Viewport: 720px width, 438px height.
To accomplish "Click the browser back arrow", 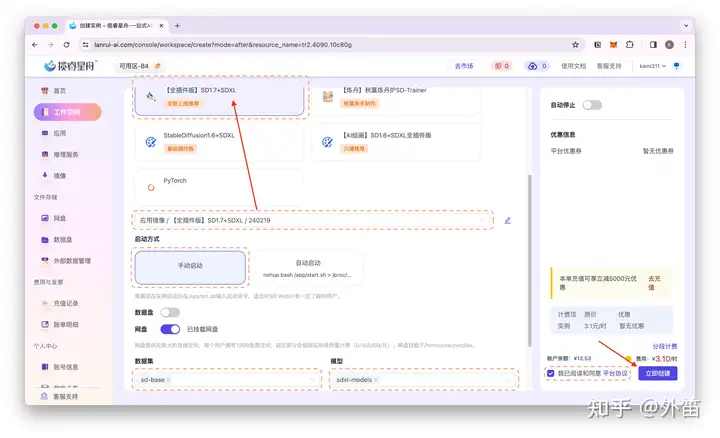I will coord(35,45).
